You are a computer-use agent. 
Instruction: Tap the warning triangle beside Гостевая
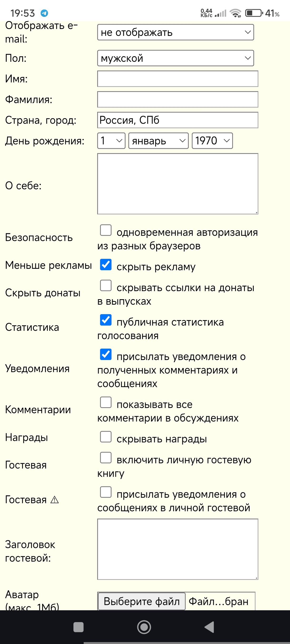pyautogui.click(x=54, y=500)
